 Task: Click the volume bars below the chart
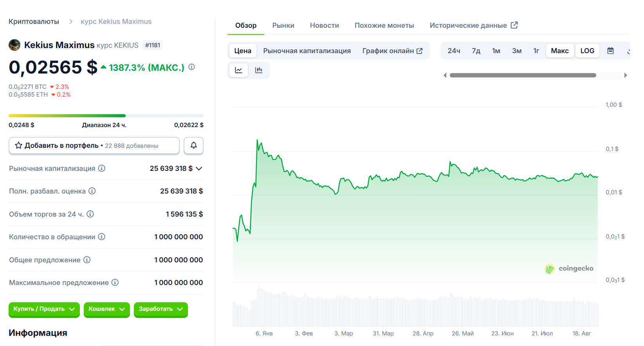coord(415,307)
